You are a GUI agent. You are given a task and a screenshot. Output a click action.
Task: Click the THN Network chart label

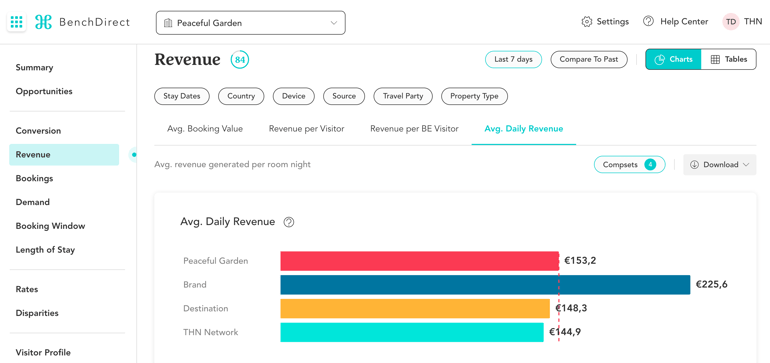[211, 332]
